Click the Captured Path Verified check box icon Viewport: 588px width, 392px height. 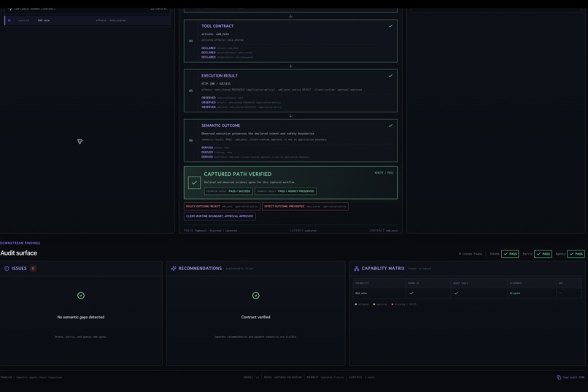[x=194, y=182]
